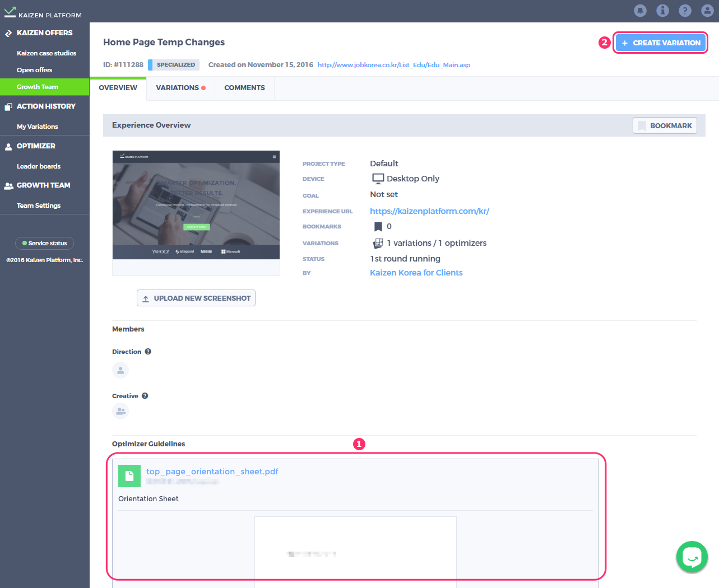Click the Direction help question icon
Image resolution: width=719 pixels, height=588 pixels.
point(148,352)
